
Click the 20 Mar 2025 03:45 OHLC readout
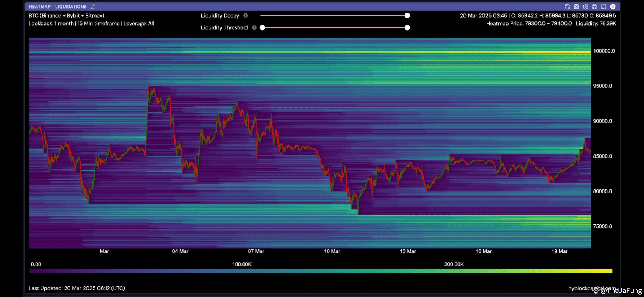[538, 16]
